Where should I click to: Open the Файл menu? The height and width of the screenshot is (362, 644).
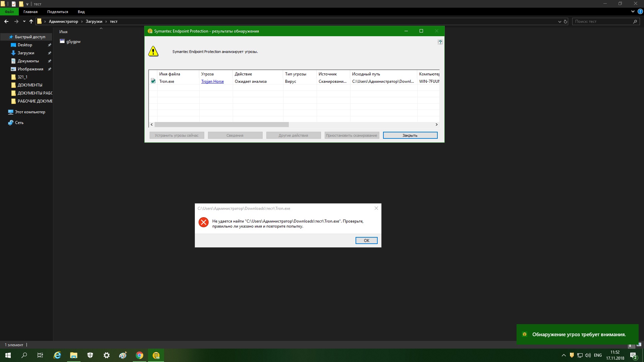pos(9,12)
